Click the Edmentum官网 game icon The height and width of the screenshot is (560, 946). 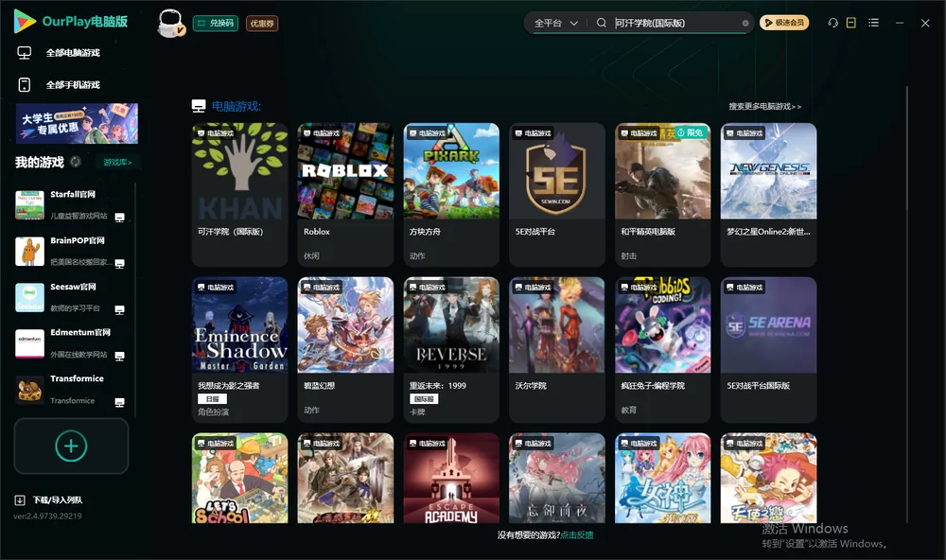(29, 343)
